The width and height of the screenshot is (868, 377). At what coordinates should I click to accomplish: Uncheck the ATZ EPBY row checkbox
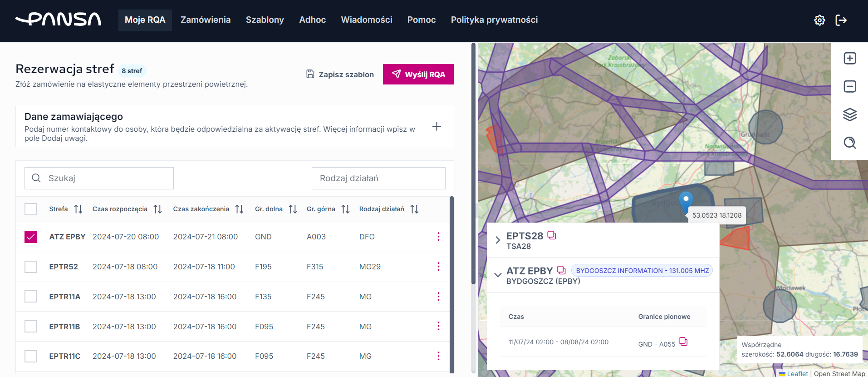31,237
